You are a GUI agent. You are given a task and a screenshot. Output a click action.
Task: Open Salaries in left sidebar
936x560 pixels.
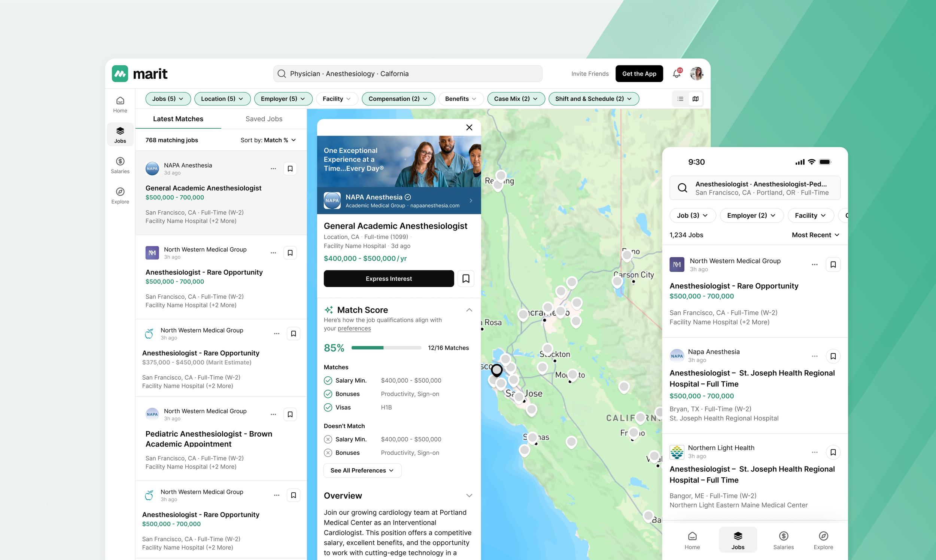(x=120, y=165)
